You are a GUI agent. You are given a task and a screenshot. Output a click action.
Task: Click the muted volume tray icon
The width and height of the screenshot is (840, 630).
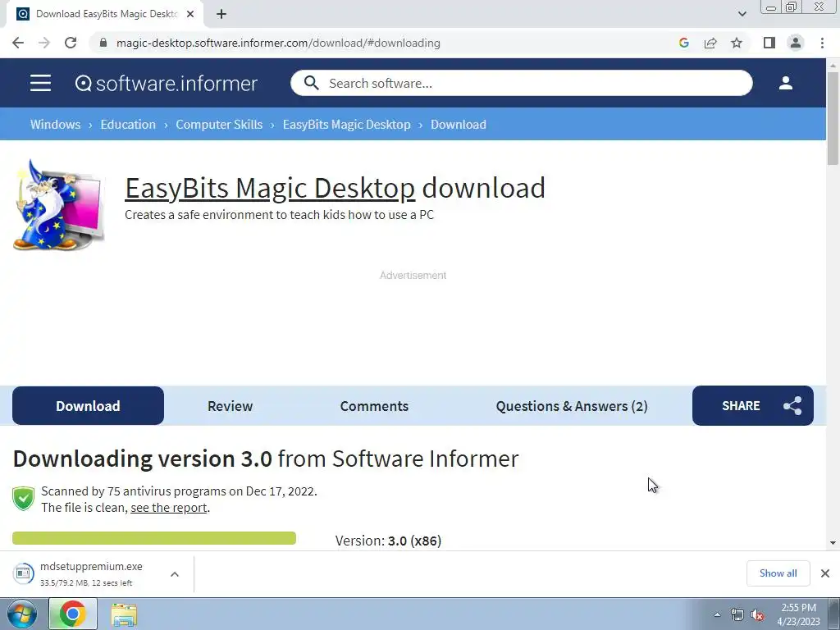point(757,615)
